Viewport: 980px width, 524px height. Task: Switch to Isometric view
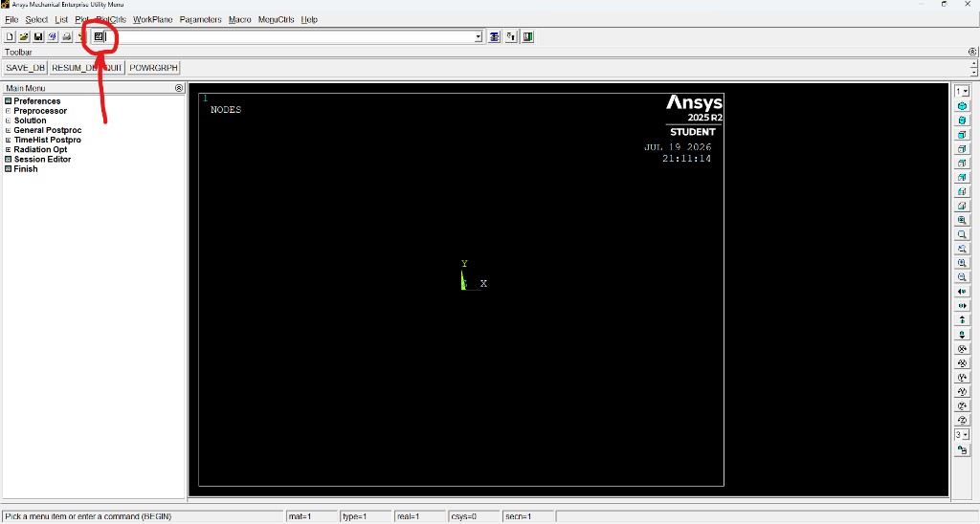pyautogui.click(x=962, y=106)
